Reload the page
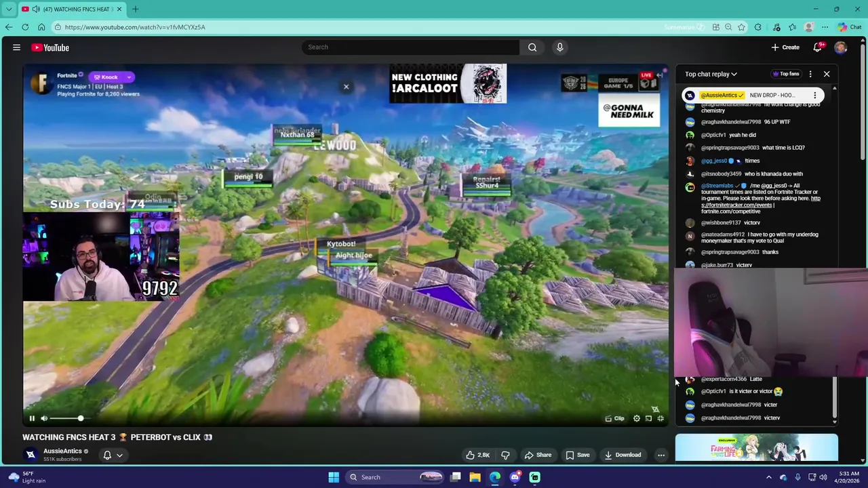The image size is (868, 488). tap(25, 27)
